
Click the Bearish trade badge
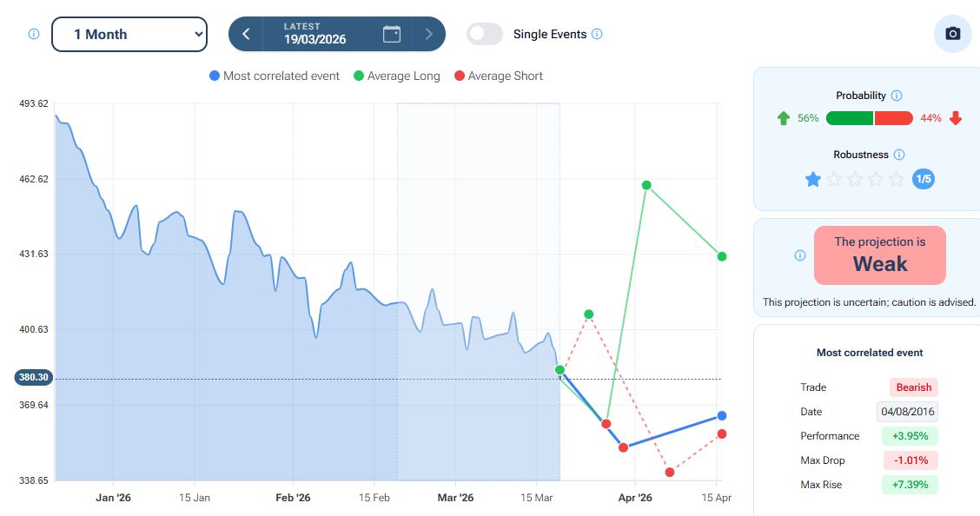pos(913,387)
